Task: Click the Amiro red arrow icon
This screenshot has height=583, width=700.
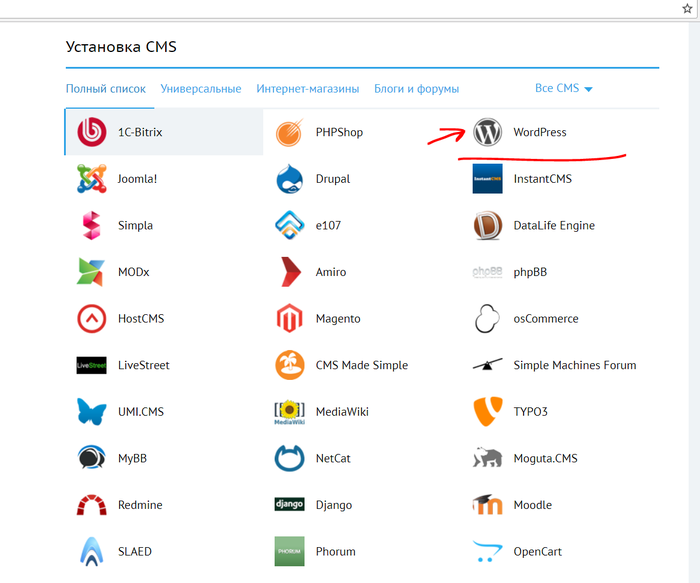Action: [x=291, y=272]
